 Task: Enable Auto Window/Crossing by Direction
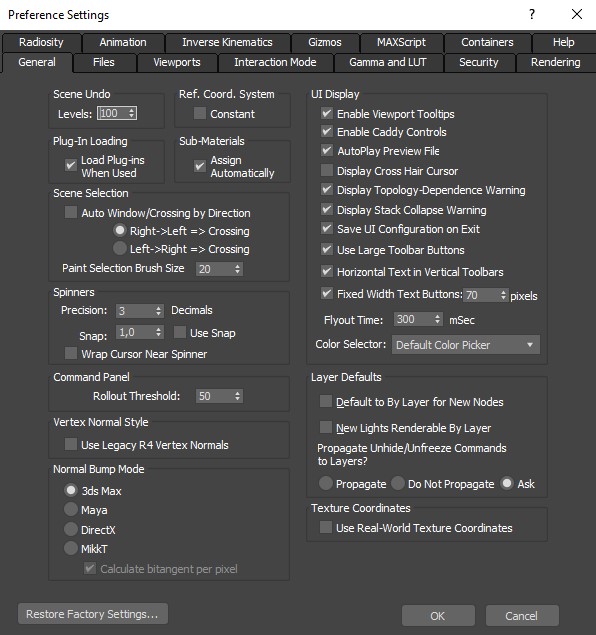[x=71, y=212]
